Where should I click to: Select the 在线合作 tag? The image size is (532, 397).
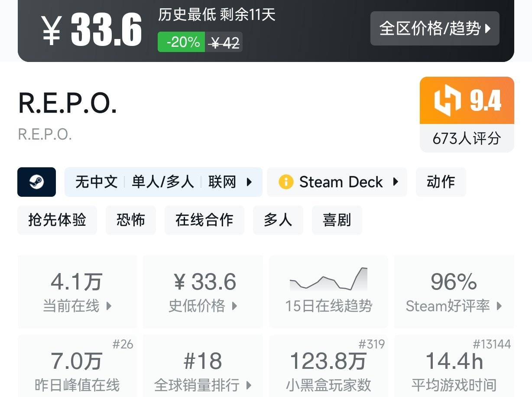pyautogui.click(x=204, y=220)
